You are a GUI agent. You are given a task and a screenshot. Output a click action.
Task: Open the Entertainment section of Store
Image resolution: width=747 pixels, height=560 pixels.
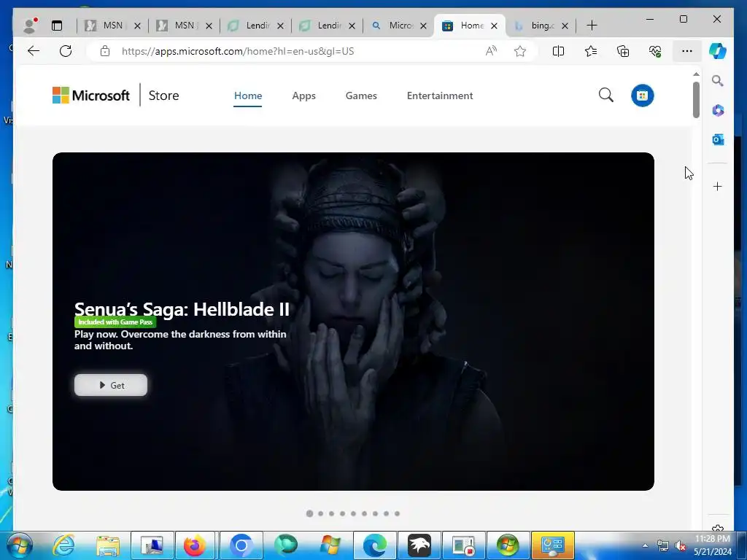click(440, 96)
